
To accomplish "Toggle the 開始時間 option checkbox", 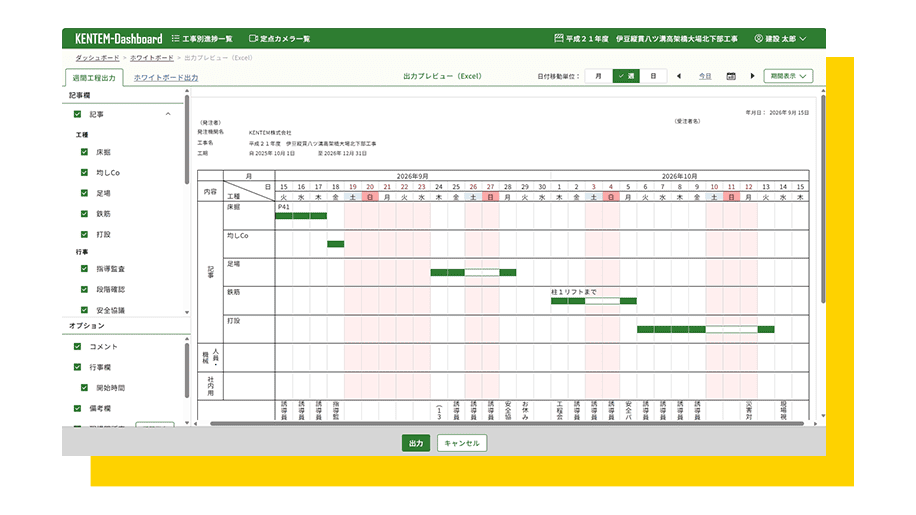I will (84, 387).
